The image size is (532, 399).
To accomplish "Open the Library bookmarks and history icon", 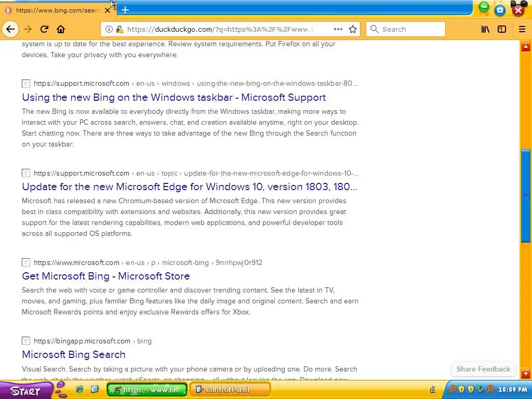I will pyautogui.click(x=485, y=29).
